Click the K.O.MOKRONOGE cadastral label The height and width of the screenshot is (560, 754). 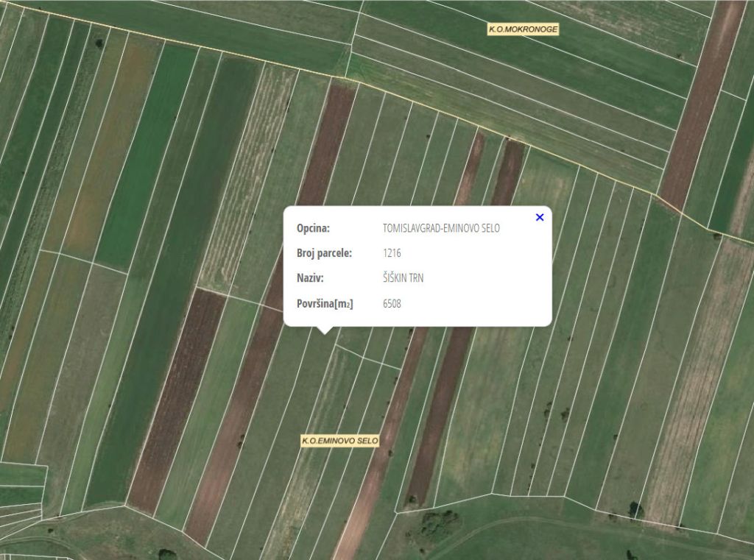(x=524, y=29)
